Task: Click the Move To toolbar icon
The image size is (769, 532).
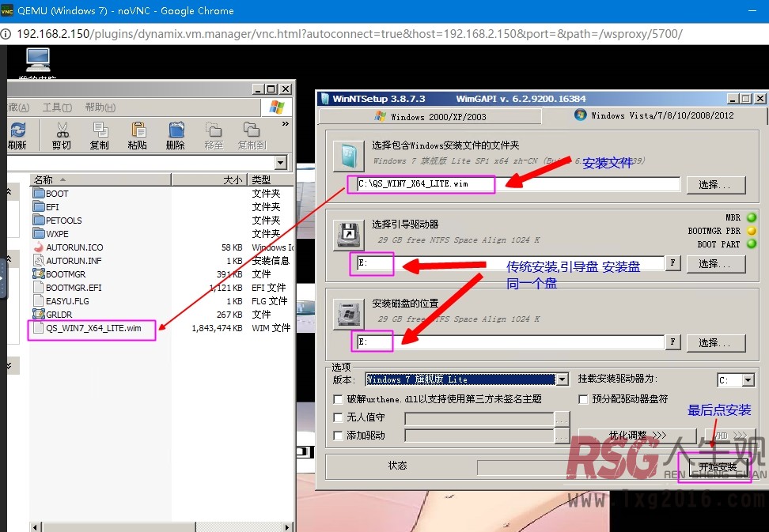Action: click(x=214, y=136)
